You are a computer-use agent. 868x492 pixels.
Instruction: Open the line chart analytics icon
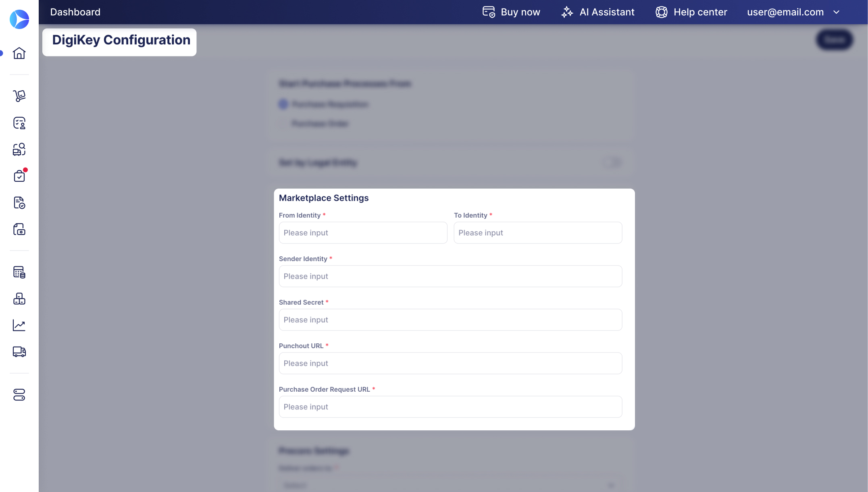coord(19,325)
